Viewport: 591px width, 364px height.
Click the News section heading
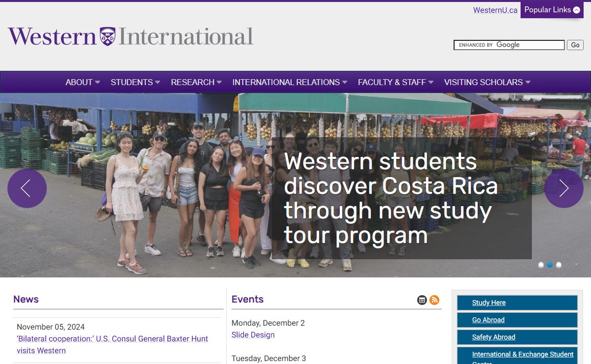coord(26,299)
